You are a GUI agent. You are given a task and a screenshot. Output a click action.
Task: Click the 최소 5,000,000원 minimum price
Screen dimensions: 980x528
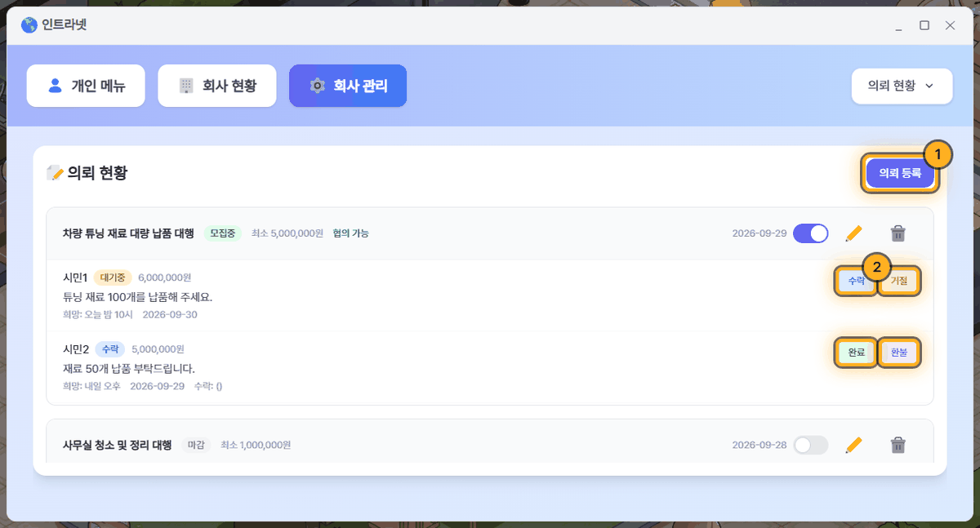pyautogui.click(x=287, y=233)
